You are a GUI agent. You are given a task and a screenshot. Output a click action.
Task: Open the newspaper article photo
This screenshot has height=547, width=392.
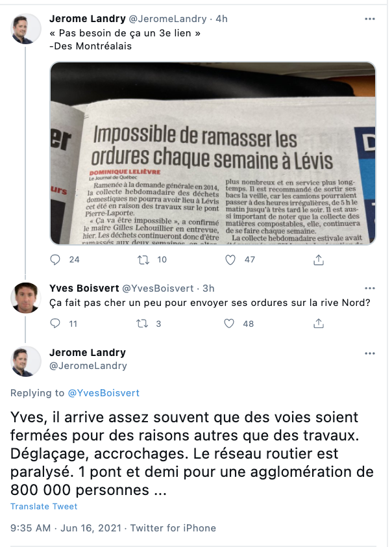(x=213, y=153)
